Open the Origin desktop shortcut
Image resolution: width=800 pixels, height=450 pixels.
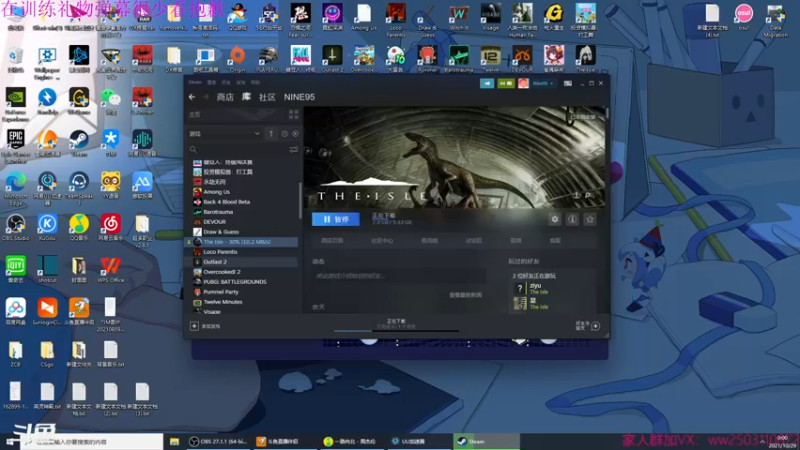click(237, 59)
